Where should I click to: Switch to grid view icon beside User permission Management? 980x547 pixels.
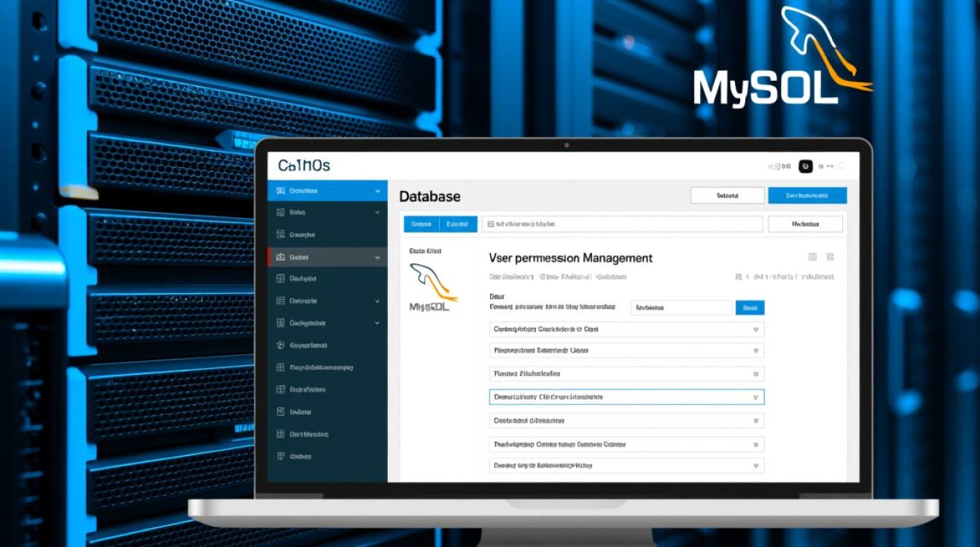click(812, 257)
